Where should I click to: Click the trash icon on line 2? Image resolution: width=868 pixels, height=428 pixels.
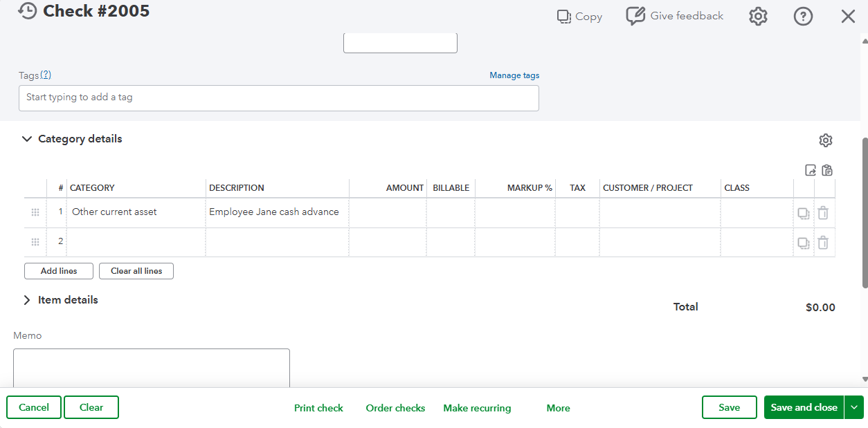[823, 243]
